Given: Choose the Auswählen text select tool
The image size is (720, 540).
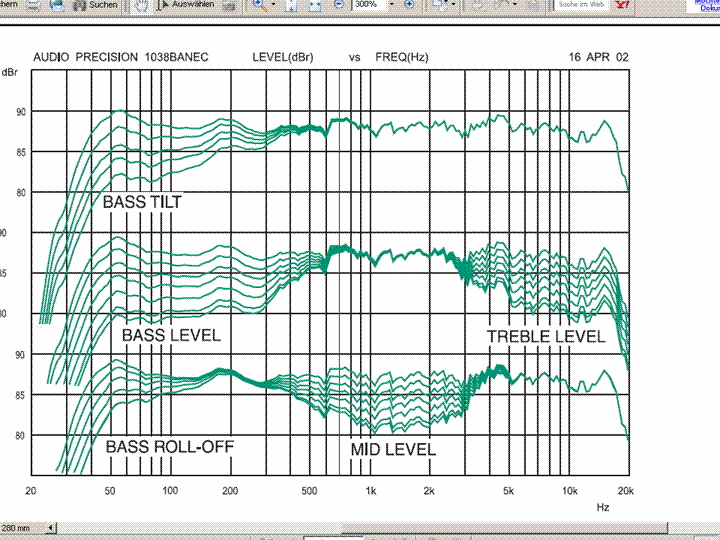Looking at the screenshot, I should [191, 5].
